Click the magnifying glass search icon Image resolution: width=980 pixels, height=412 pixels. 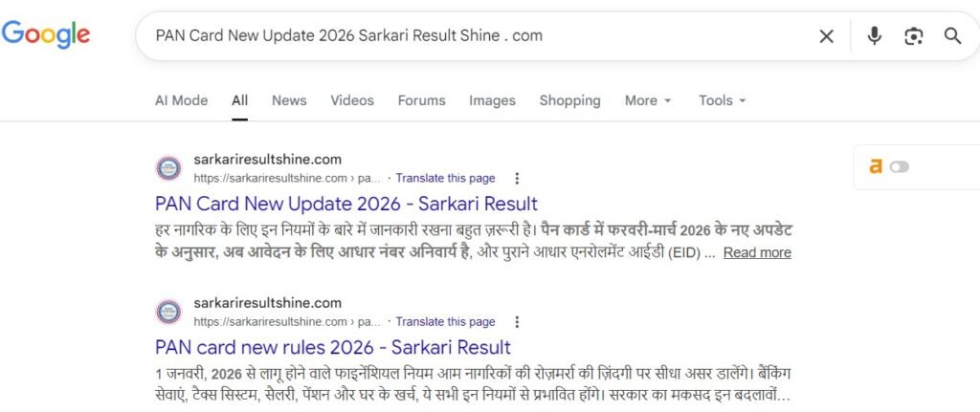point(952,35)
